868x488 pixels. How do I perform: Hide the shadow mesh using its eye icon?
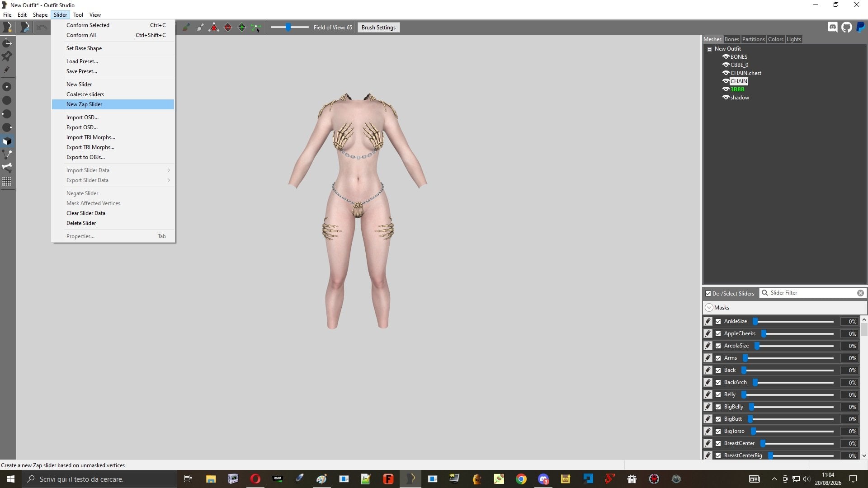coord(726,98)
